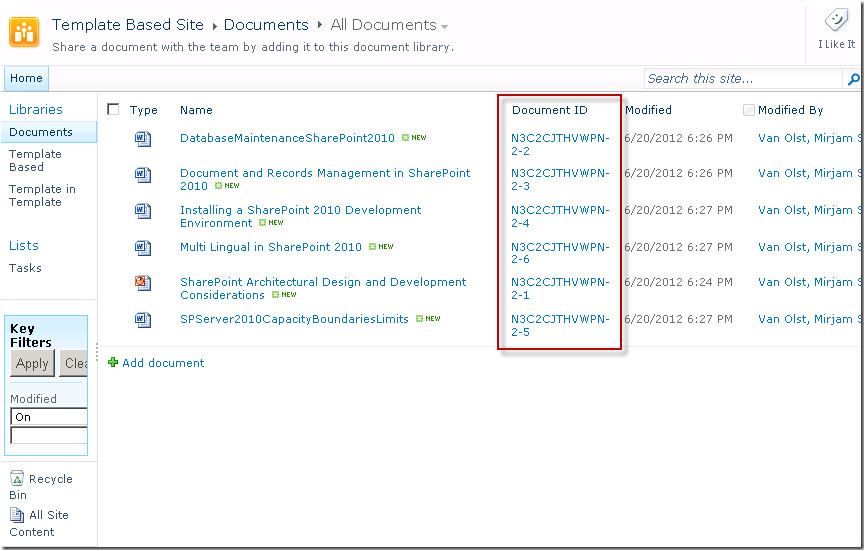Click Recycle Bin link text
865x551 pixels.
(x=41, y=486)
